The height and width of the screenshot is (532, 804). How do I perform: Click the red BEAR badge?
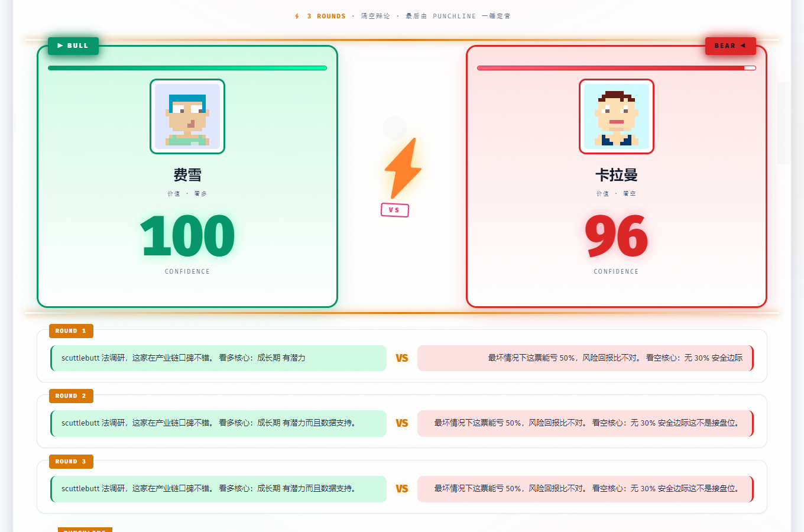click(730, 46)
